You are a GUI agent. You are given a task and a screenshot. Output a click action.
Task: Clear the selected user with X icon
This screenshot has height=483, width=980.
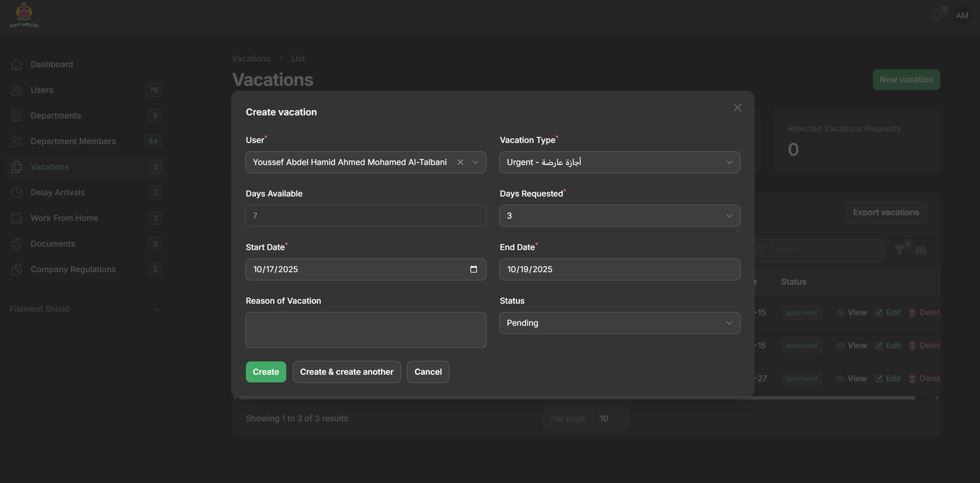[x=460, y=162]
